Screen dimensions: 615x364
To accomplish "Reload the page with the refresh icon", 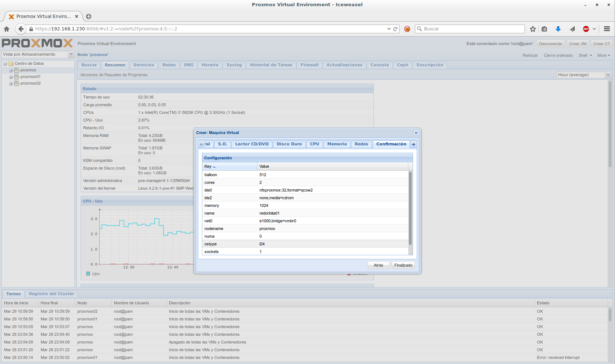I will [395, 29].
